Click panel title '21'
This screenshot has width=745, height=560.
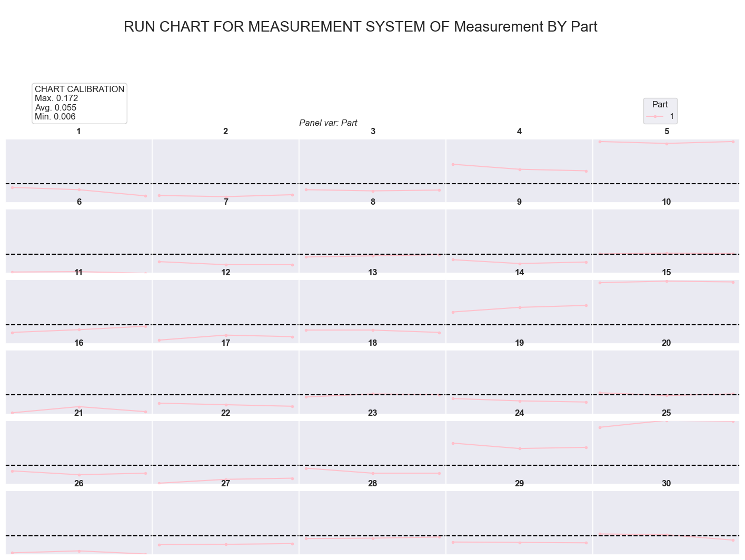pos(79,413)
